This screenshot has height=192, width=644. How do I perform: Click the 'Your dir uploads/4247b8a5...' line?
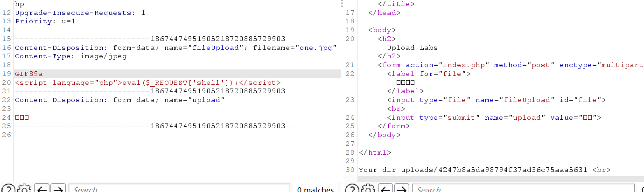pos(484,170)
